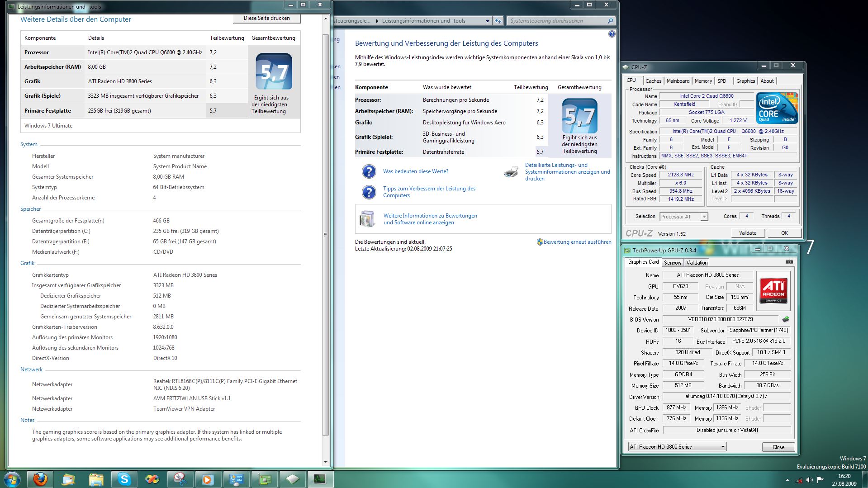Open Snipping Tool scissors taskbar icon
The width and height of the screenshot is (868, 488).
click(x=180, y=479)
